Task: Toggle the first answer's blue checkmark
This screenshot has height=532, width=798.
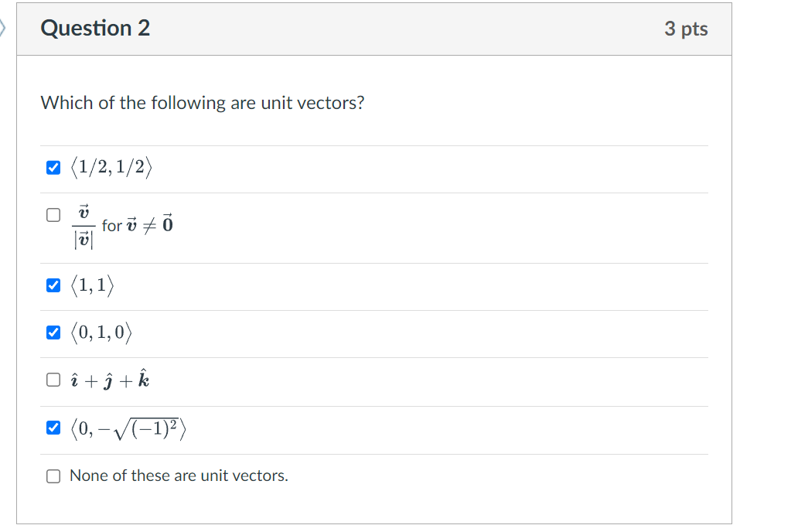Action: click(x=53, y=166)
